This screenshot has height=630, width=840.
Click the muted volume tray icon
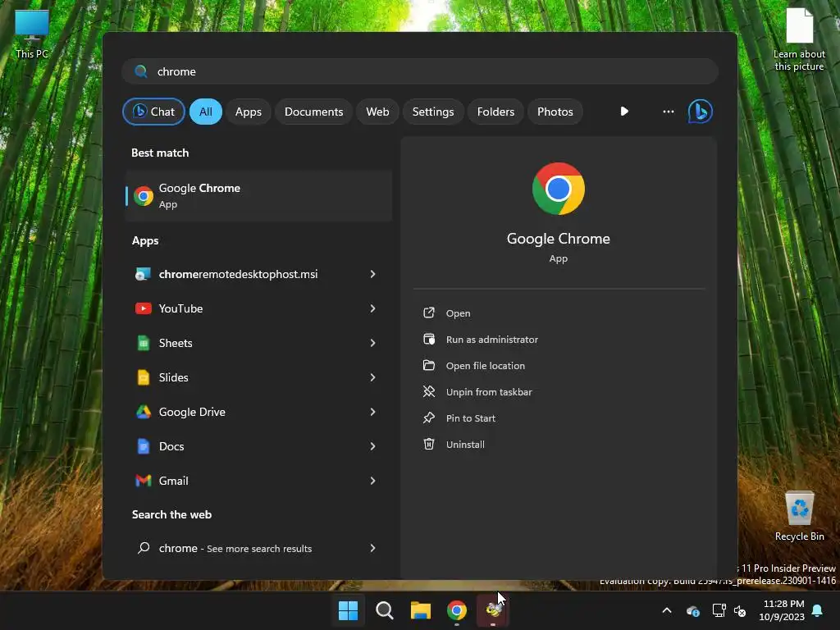[740, 610]
